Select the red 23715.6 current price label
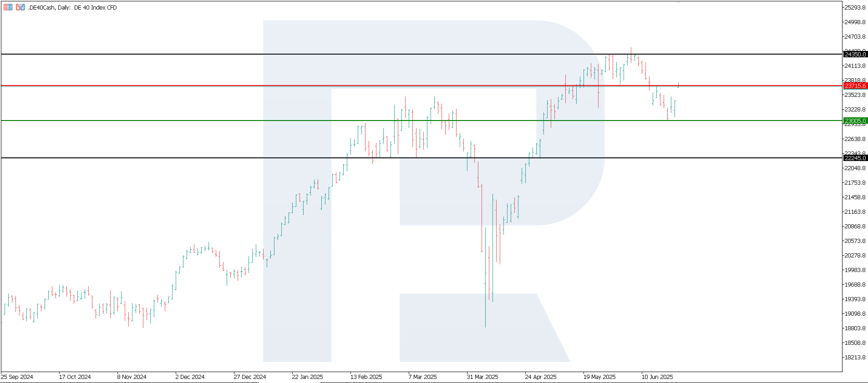Viewport: 868px width, 383px height. 855,86
